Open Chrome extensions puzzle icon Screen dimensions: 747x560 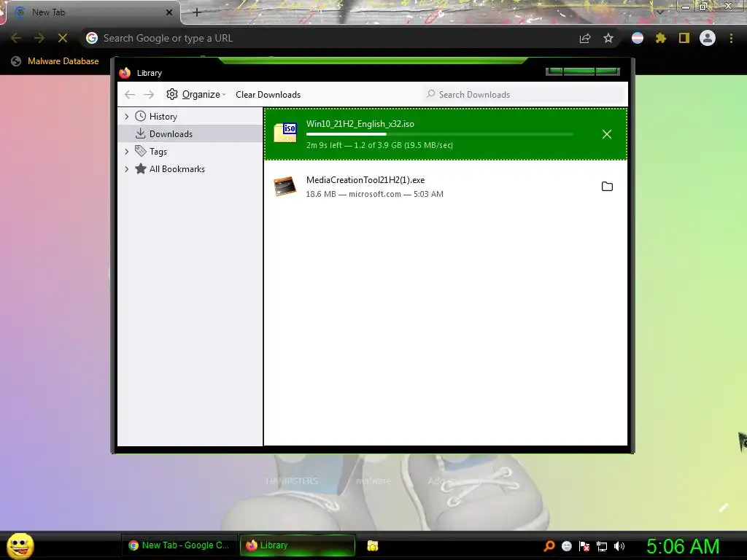pyautogui.click(x=660, y=38)
